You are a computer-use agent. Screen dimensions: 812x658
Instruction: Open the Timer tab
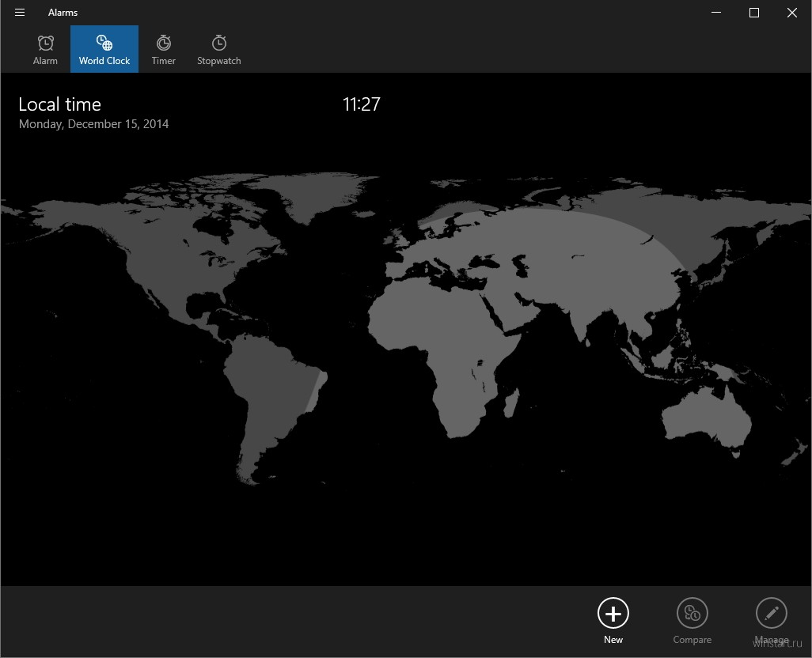[x=164, y=49]
